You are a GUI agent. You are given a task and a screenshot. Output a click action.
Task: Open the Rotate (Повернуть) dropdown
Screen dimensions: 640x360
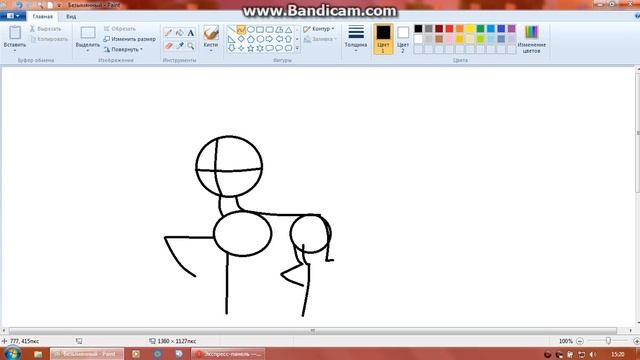coord(123,49)
